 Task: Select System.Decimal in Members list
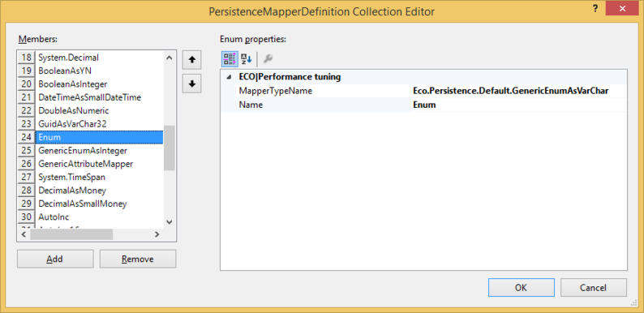(x=99, y=58)
